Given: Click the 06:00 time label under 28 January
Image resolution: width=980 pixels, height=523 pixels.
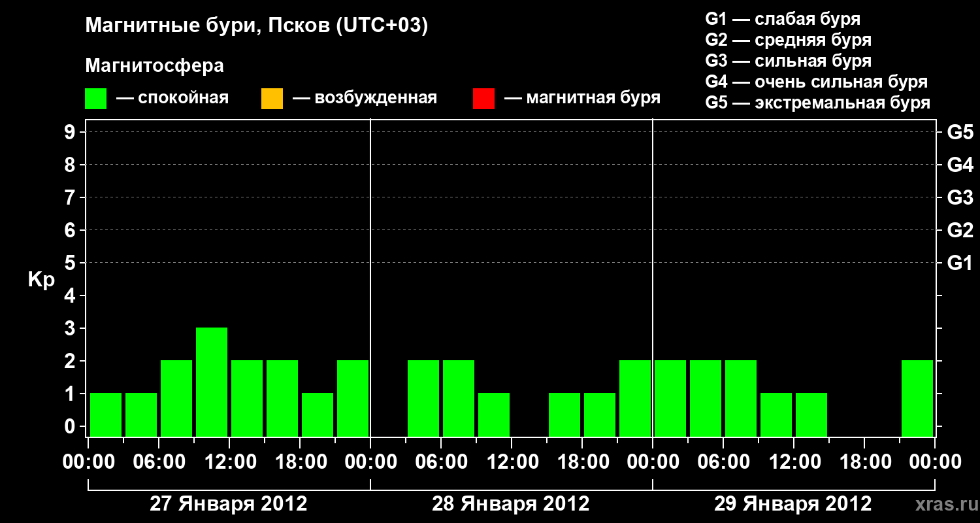Looking at the screenshot, I should coord(440,462).
